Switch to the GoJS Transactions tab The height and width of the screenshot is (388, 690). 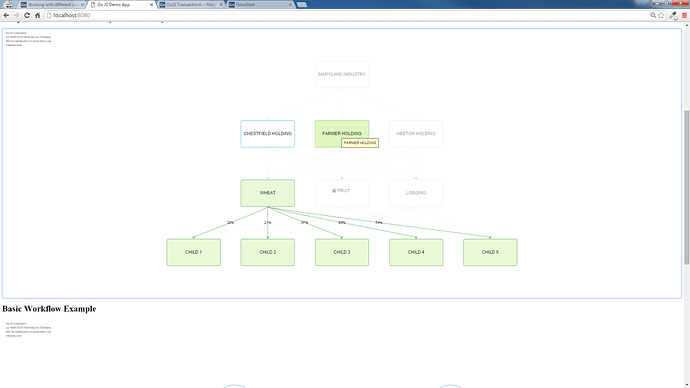tap(191, 4)
